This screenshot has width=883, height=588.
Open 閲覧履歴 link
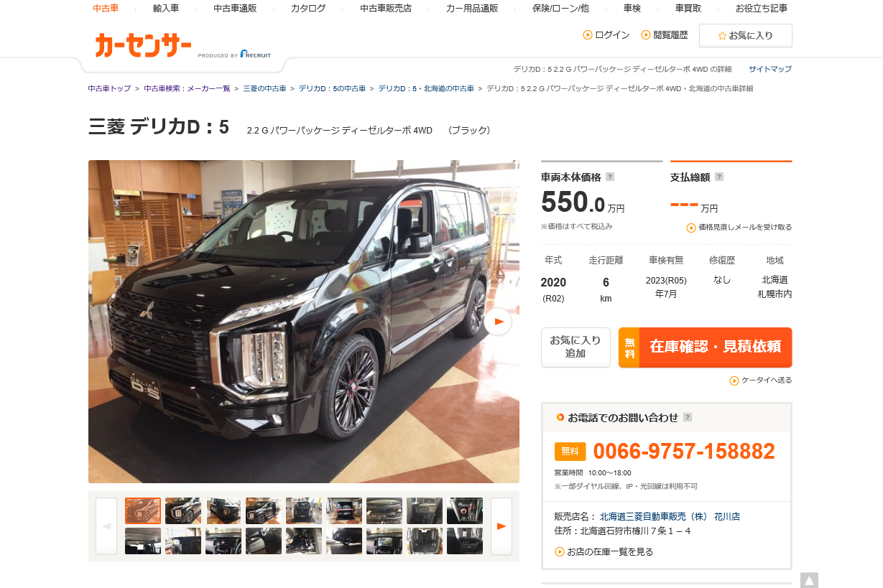665,34
